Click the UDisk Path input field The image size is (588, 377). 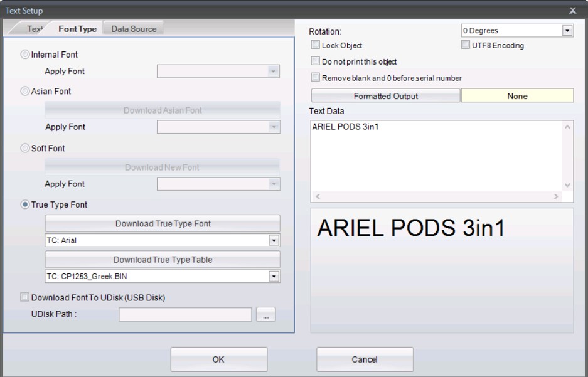click(x=185, y=314)
